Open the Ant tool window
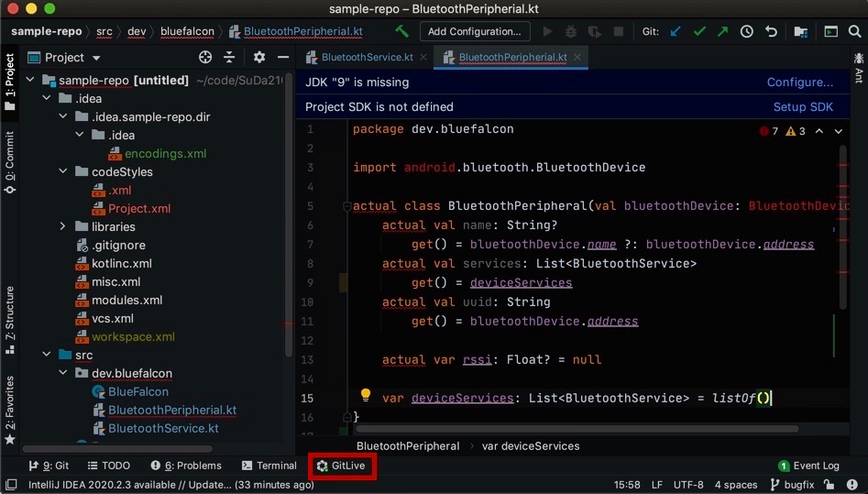 click(x=859, y=68)
